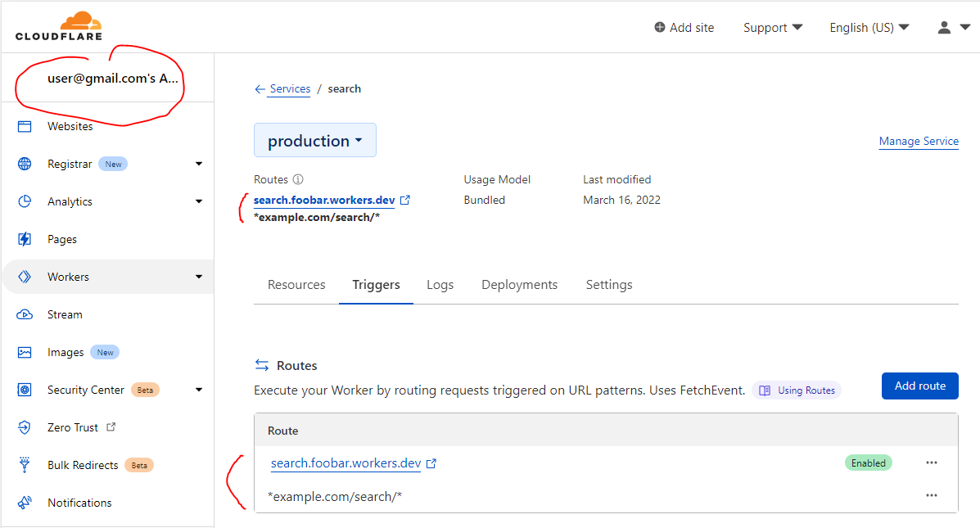This screenshot has width=980, height=528.
Task: Click the Notifications megaphone icon
Action: [x=25, y=503]
